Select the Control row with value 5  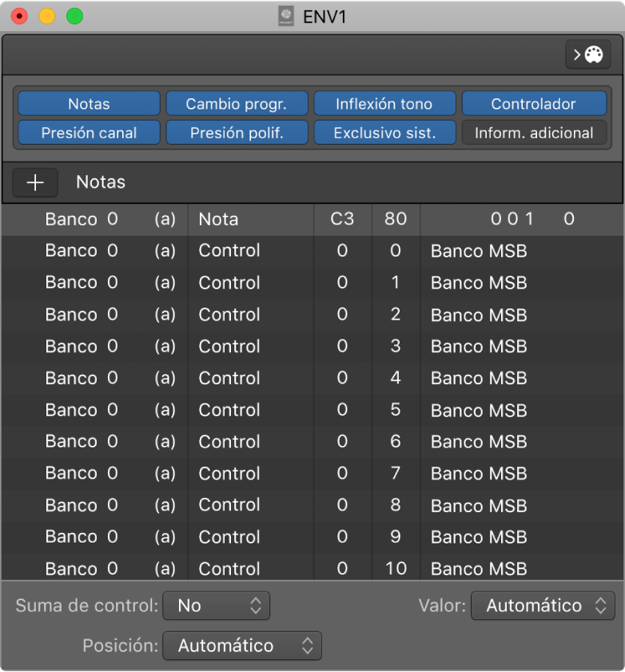[229, 410]
